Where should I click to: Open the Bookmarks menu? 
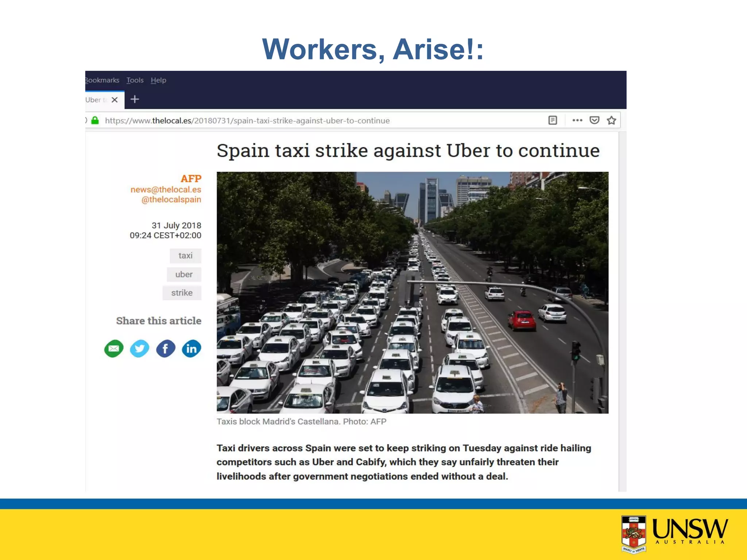(102, 80)
